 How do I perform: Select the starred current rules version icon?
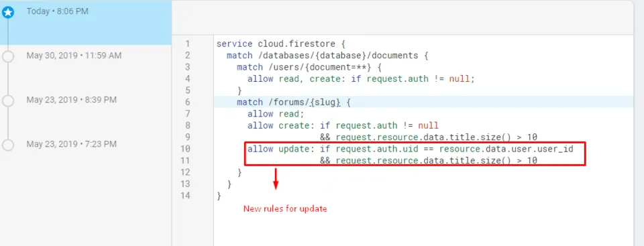[x=8, y=13]
